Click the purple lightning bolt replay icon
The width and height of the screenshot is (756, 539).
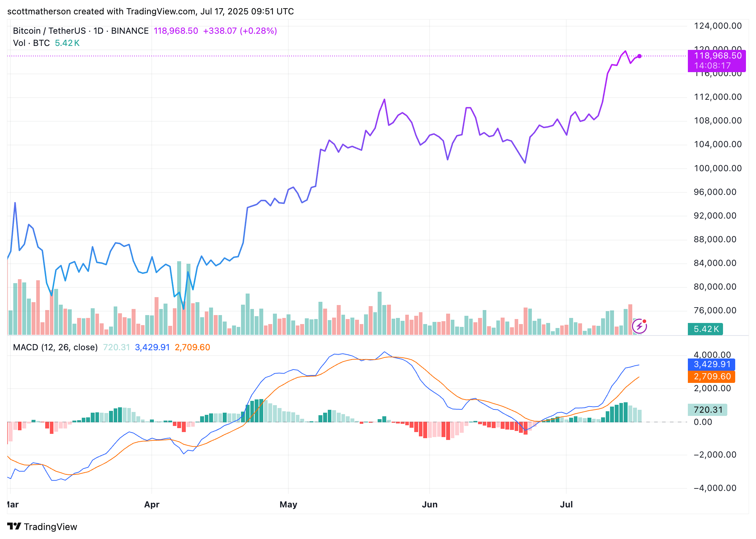point(639,326)
